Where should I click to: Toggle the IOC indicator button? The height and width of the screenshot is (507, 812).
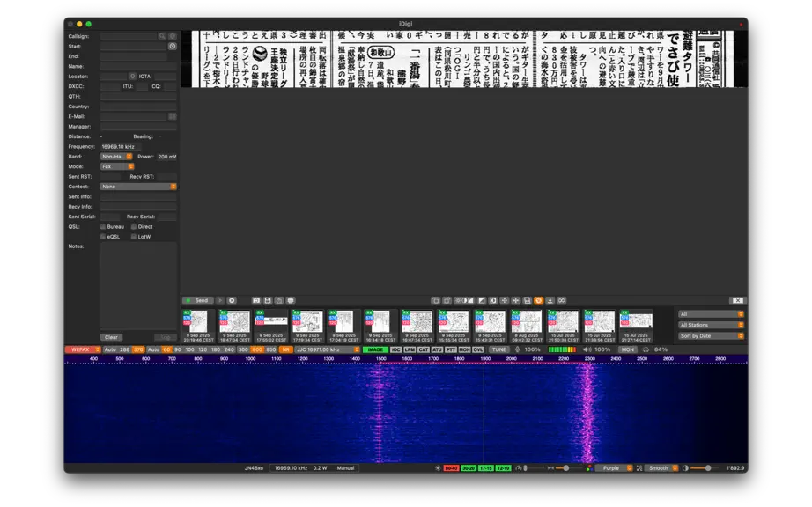[x=395, y=349]
